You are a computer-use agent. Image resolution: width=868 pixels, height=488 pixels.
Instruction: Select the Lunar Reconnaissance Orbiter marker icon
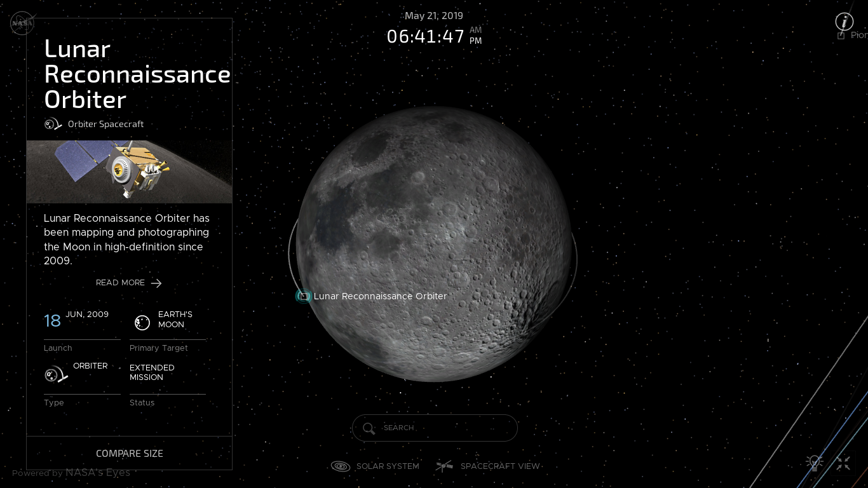(304, 296)
